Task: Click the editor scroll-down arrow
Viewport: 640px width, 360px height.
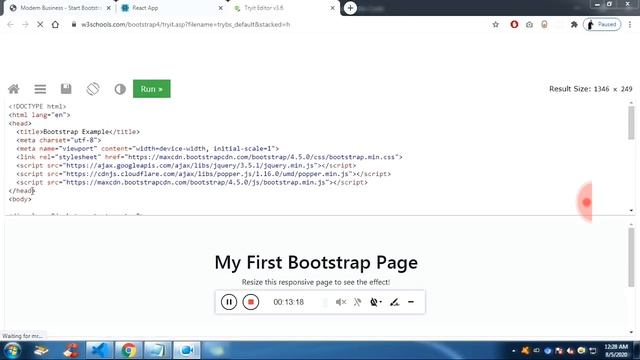Action: tap(631, 211)
